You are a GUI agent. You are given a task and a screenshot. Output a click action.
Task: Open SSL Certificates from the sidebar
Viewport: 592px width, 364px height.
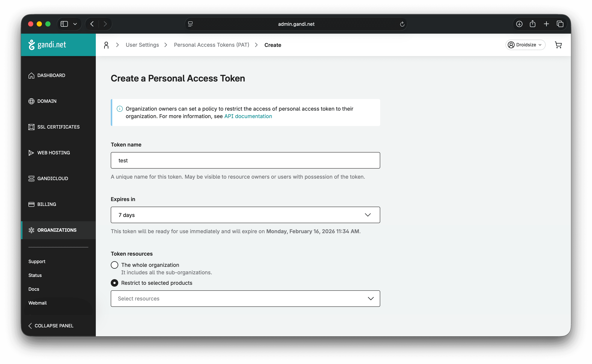(x=58, y=127)
